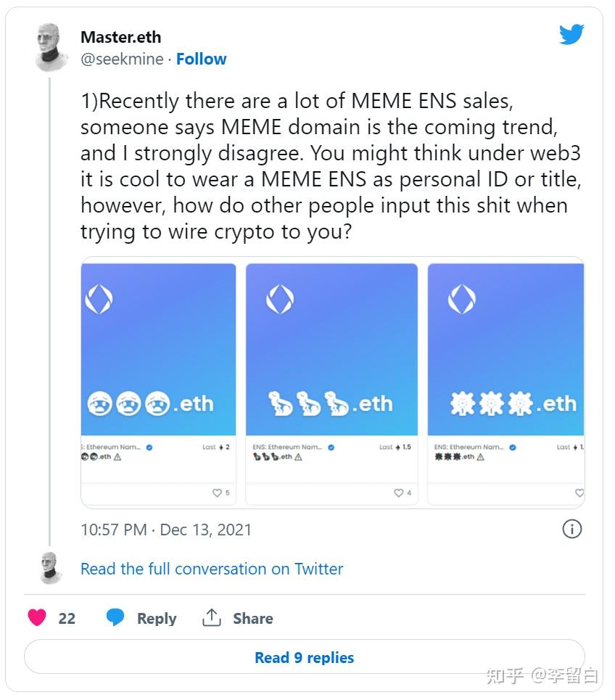Image resolution: width=615 pixels, height=700 pixels.
Task: Click the blue reply bubble icon
Action: [x=115, y=618]
